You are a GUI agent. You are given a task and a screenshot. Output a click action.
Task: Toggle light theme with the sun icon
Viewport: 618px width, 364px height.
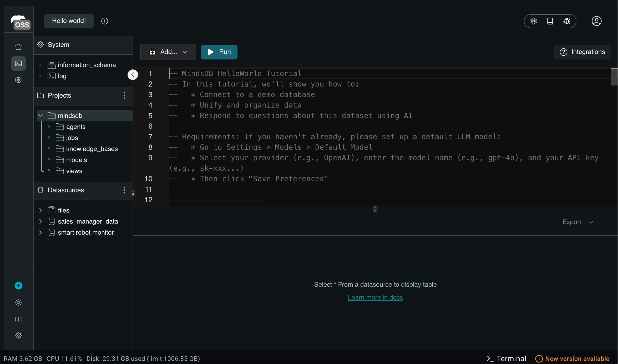pyautogui.click(x=18, y=302)
